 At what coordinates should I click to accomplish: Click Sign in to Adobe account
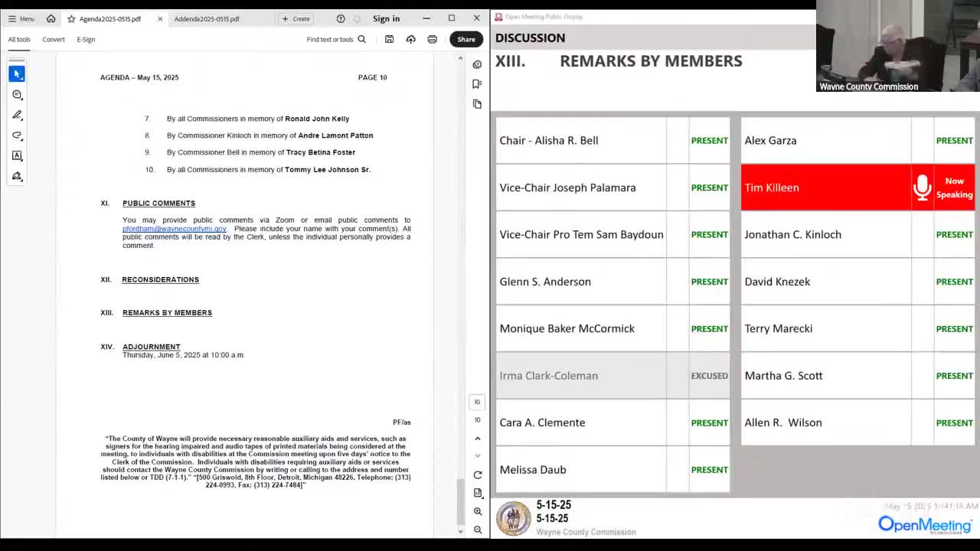[x=386, y=18]
